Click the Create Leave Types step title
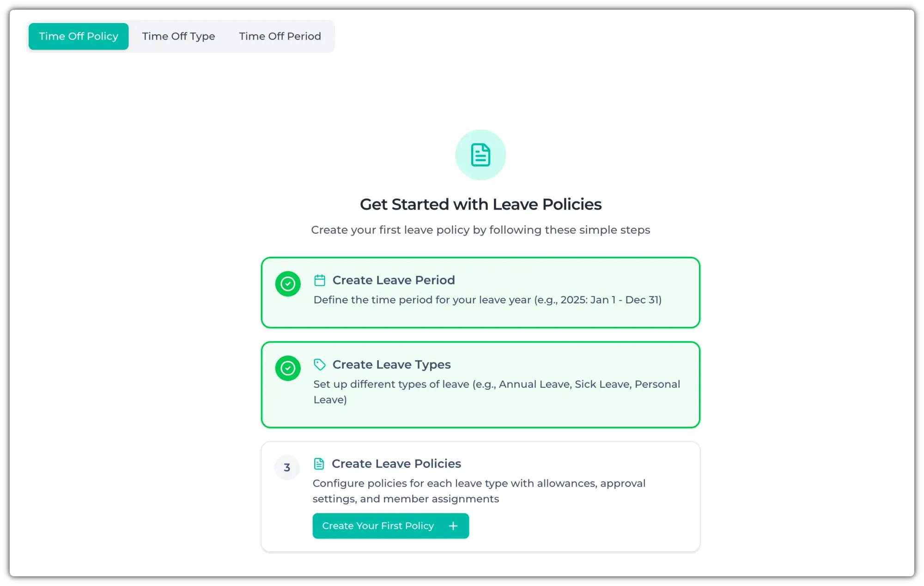This screenshot has height=586, width=924. pos(391,365)
